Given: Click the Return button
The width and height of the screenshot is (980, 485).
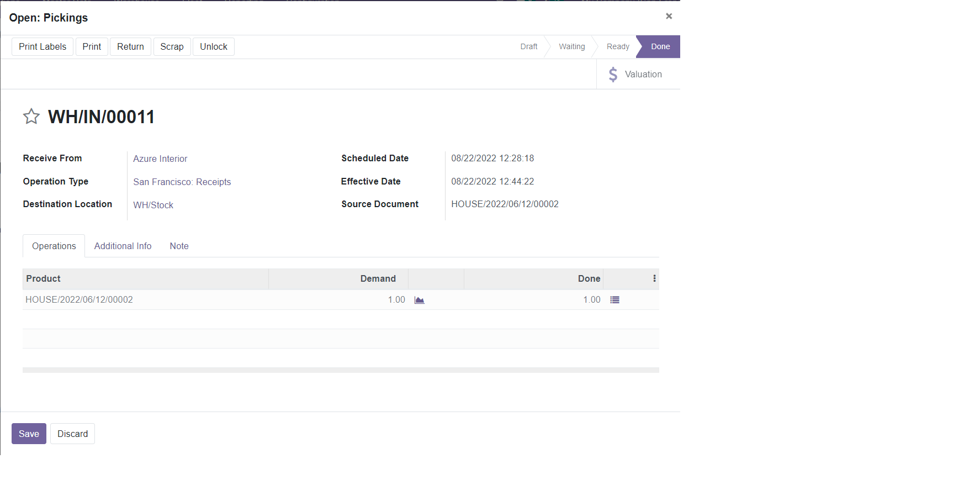Looking at the screenshot, I should coord(130,47).
